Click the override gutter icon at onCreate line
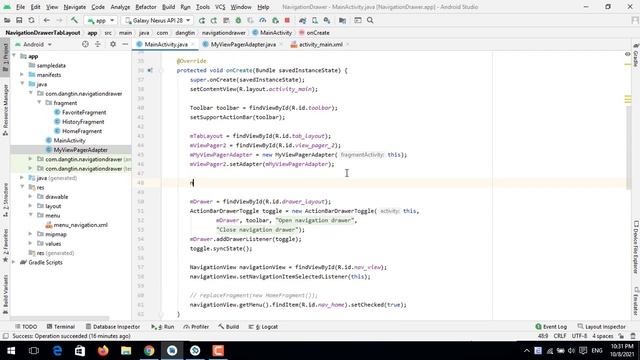 click(150, 70)
